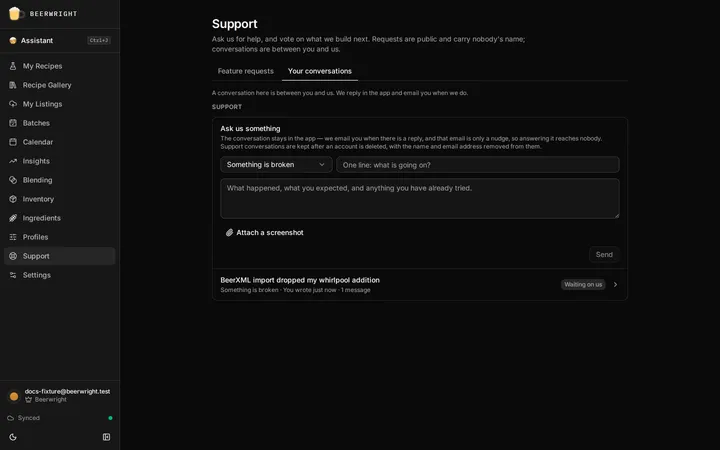Open My Listings in sidebar
The image size is (720, 450).
[x=60, y=104]
